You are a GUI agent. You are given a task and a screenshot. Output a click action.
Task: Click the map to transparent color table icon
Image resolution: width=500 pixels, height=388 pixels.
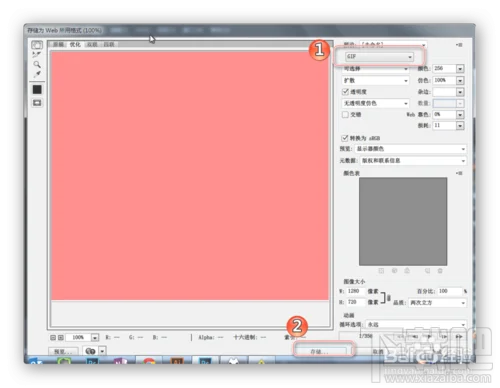click(381, 271)
